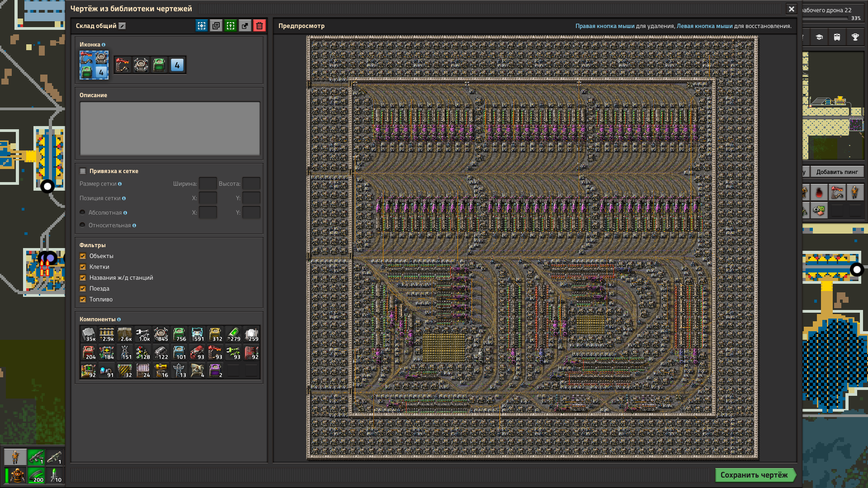Click Добавить пинг button

coord(837,172)
